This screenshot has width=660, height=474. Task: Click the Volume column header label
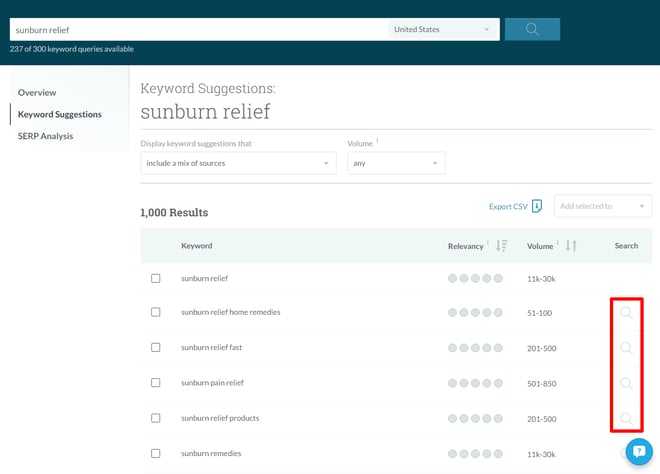pos(540,246)
